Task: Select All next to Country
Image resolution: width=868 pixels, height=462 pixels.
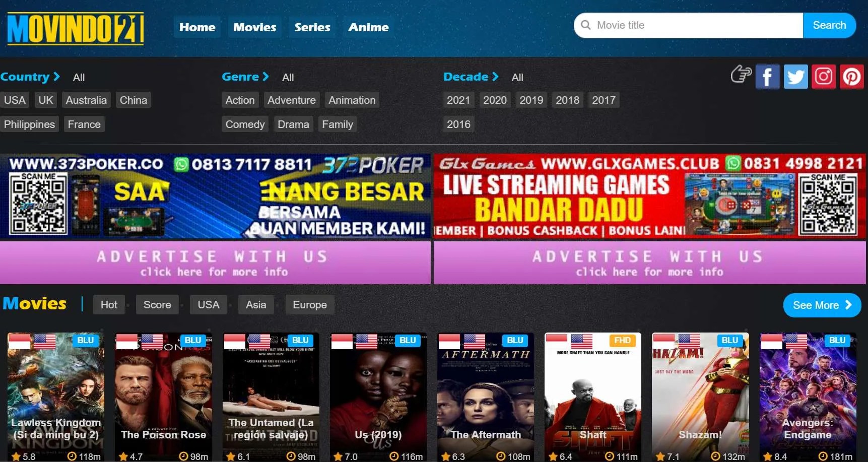Action: tap(79, 78)
